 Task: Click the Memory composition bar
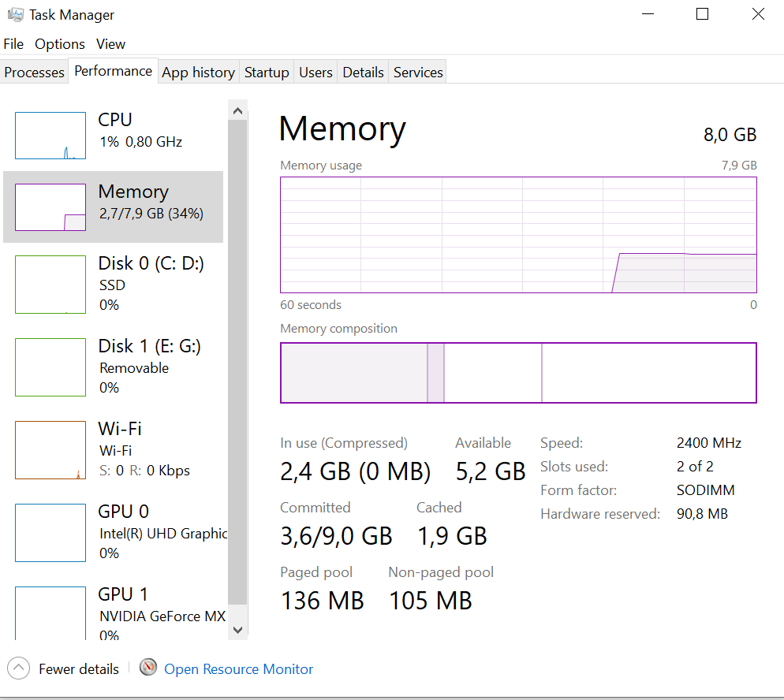[x=518, y=373]
